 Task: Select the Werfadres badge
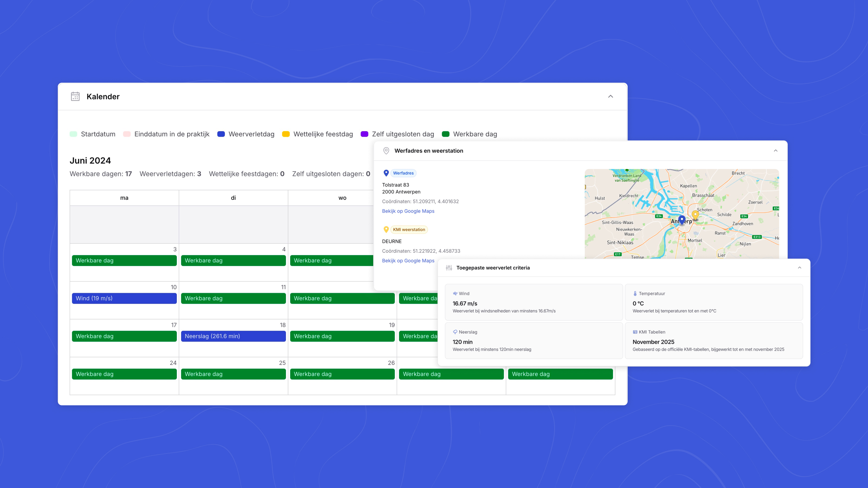click(x=403, y=173)
